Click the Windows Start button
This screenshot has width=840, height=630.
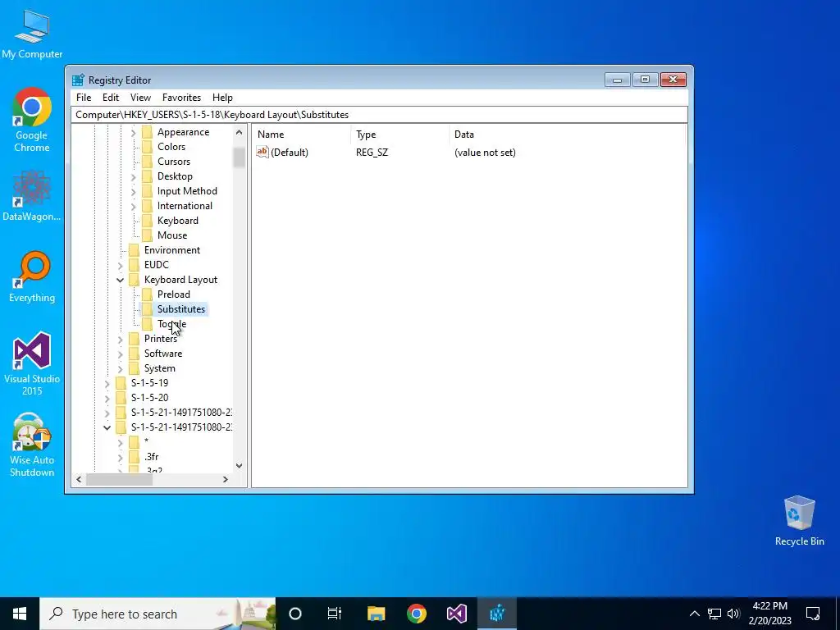(20, 614)
